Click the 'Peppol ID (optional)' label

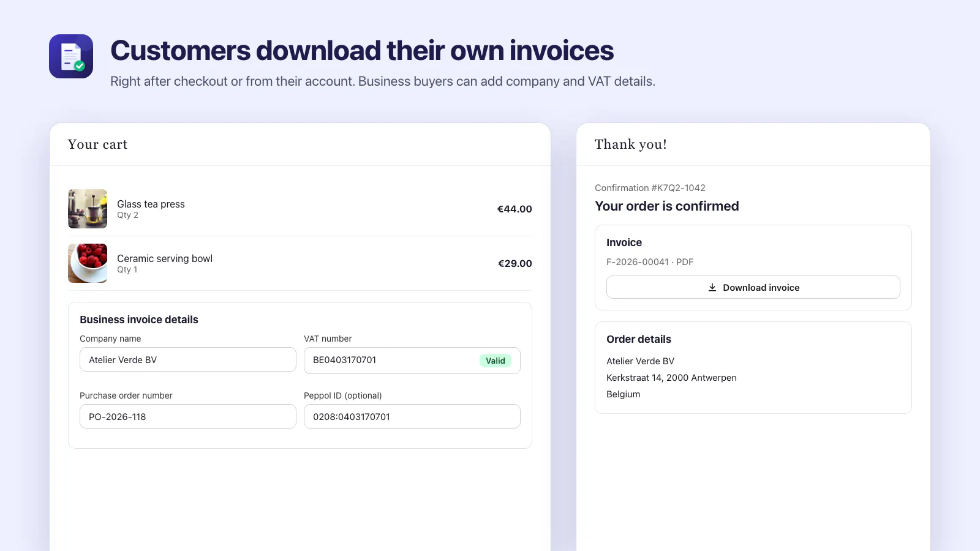[x=343, y=395]
